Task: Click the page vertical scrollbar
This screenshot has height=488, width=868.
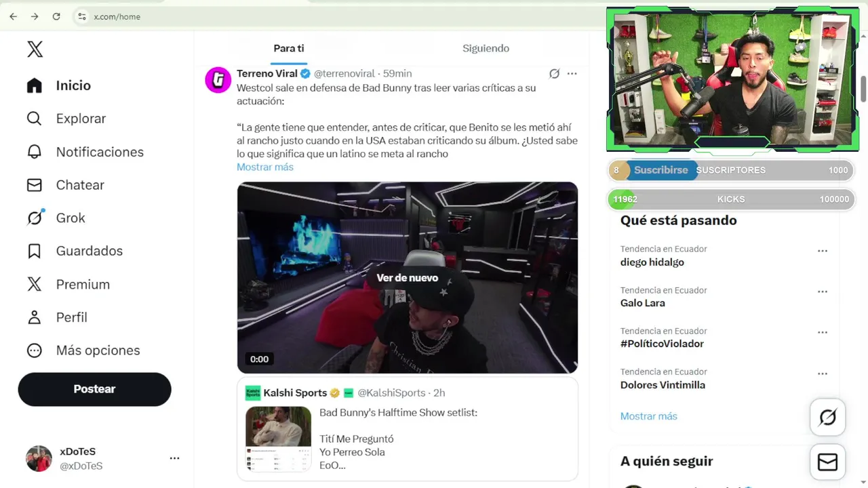Action: pos(863,88)
